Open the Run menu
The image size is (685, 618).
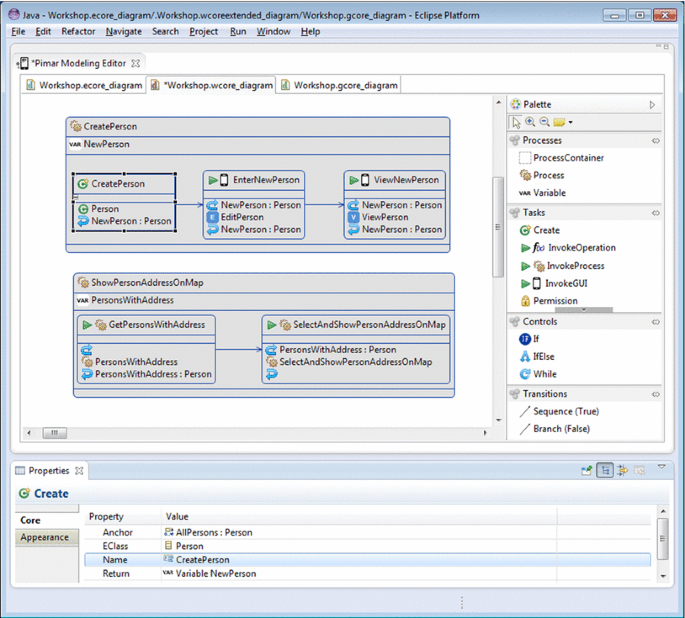[x=238, y=31]
